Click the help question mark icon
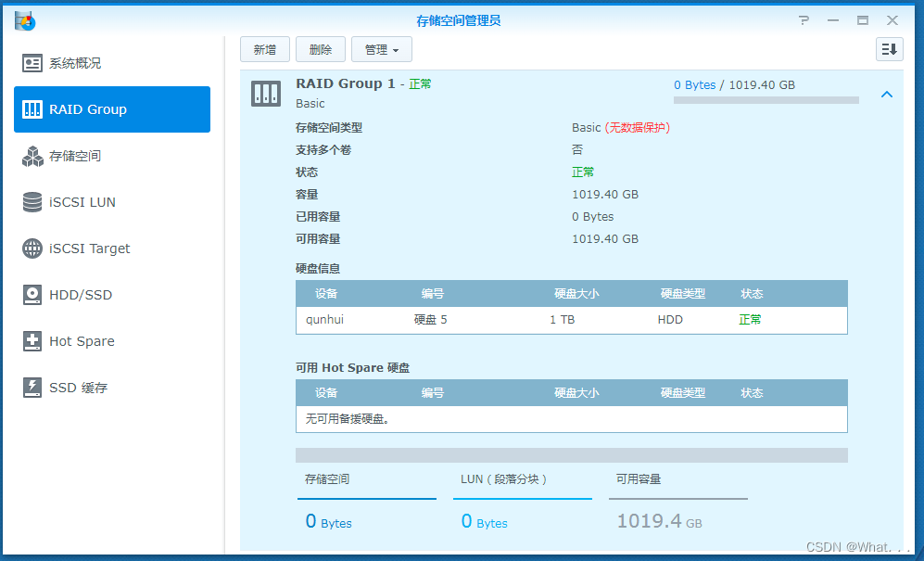Viewport: 924px width, 561px height. point(804,20)
